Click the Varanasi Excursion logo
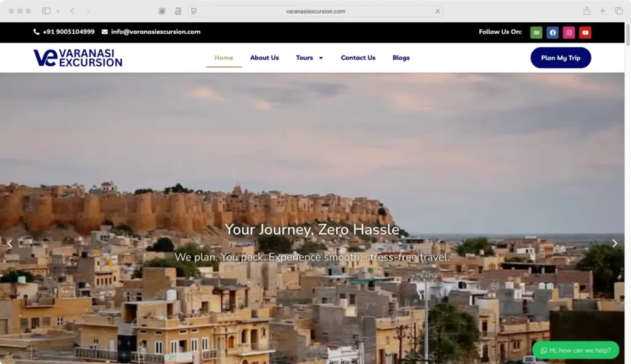This screenshot has width=631, height=364. 77,57
